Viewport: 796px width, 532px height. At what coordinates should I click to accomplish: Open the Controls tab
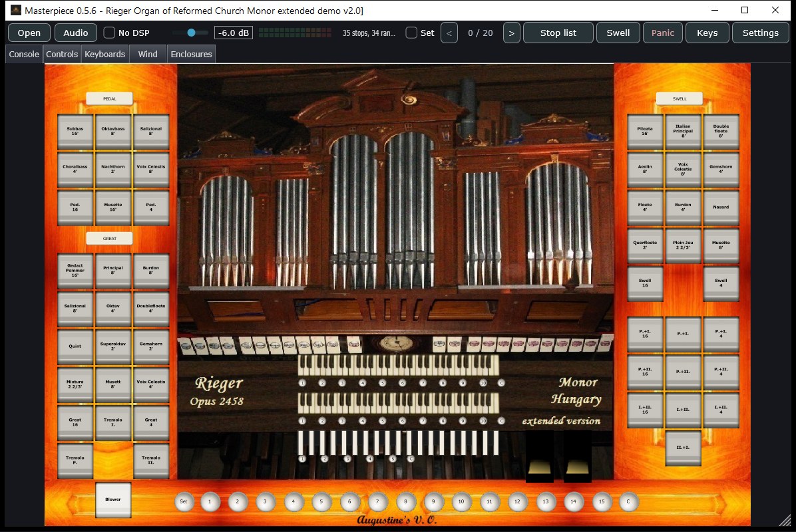(x=62, y=55)
